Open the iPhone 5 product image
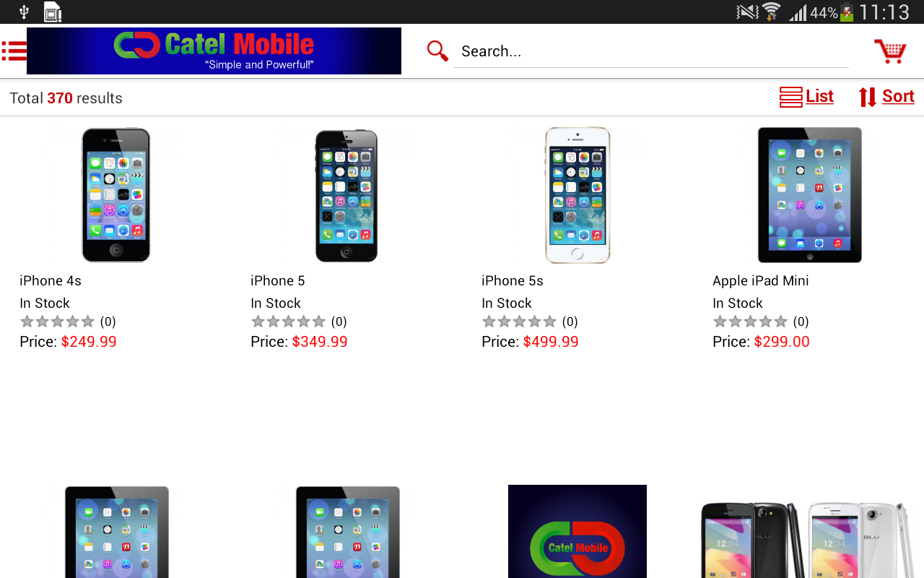 346,195
